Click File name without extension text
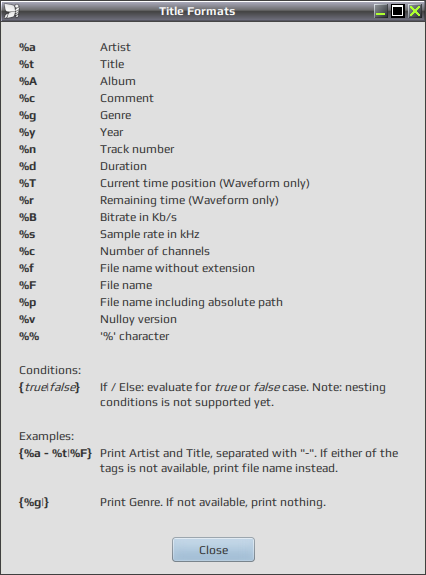 pos(177,268)
